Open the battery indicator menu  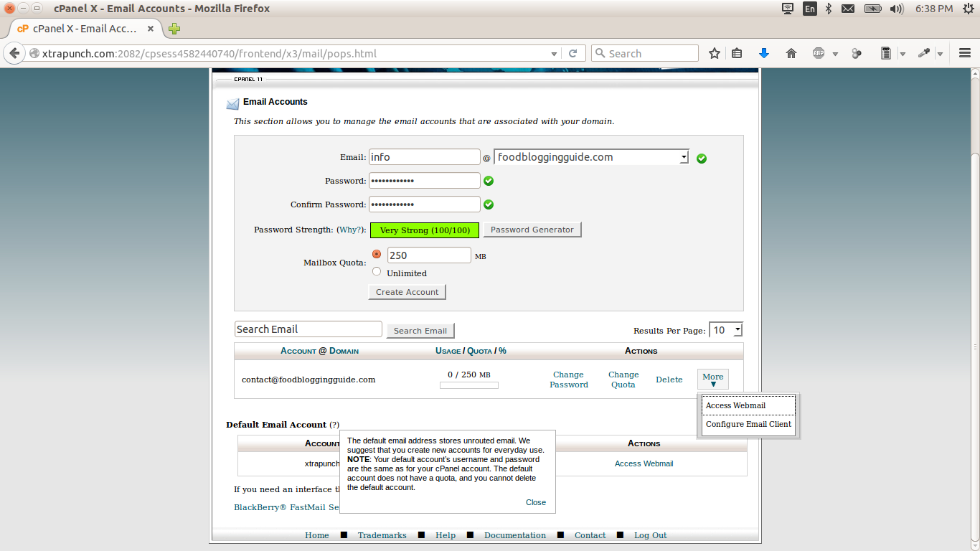tap(872, 9)
